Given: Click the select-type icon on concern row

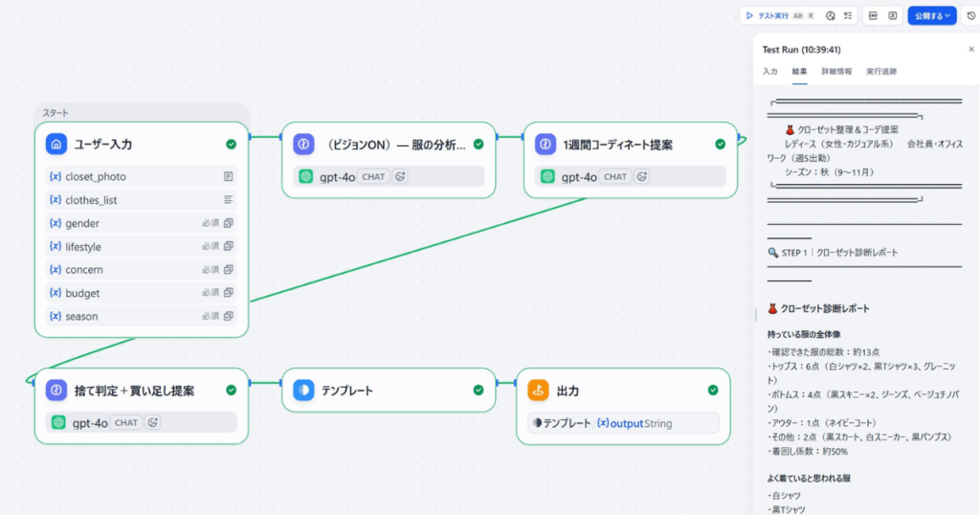Looking at the screenshot, I should 228,269.
